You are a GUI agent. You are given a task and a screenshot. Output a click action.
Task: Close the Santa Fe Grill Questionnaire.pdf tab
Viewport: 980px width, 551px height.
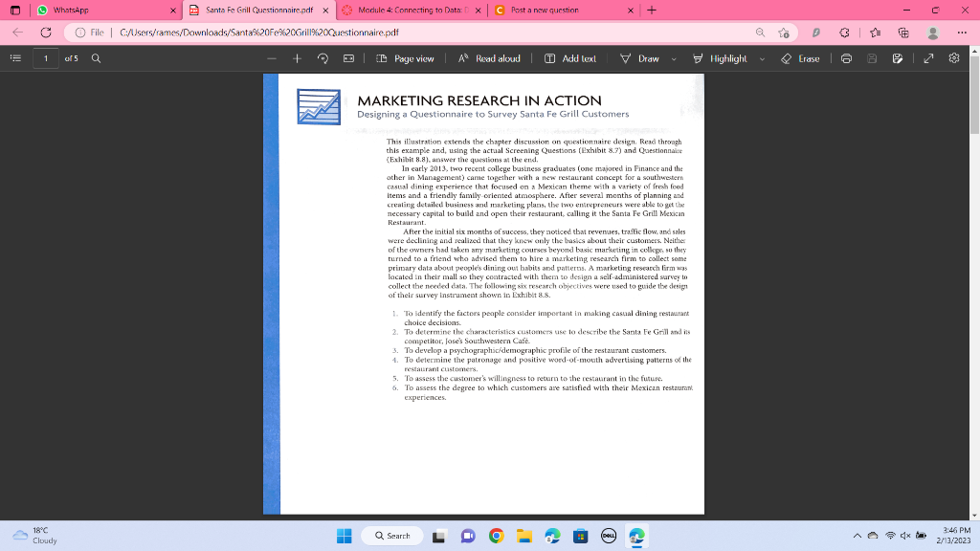tap(325, 10)
